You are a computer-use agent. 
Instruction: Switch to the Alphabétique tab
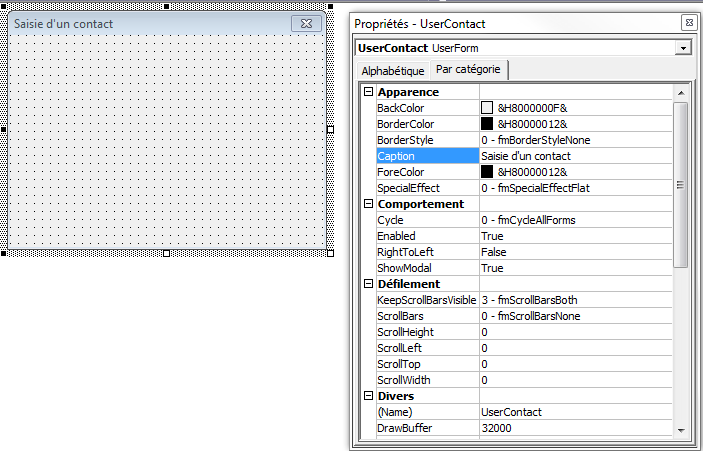[x=392, y=71]
